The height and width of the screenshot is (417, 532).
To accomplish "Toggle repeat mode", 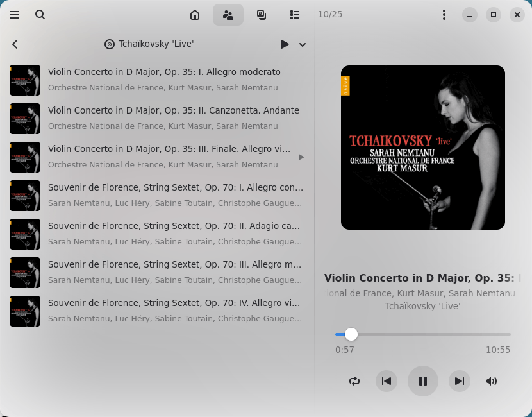I will [354, 381].
